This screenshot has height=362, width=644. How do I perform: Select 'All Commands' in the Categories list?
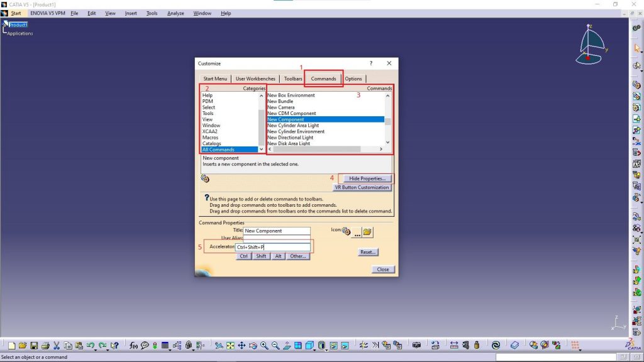click(230, 150)
